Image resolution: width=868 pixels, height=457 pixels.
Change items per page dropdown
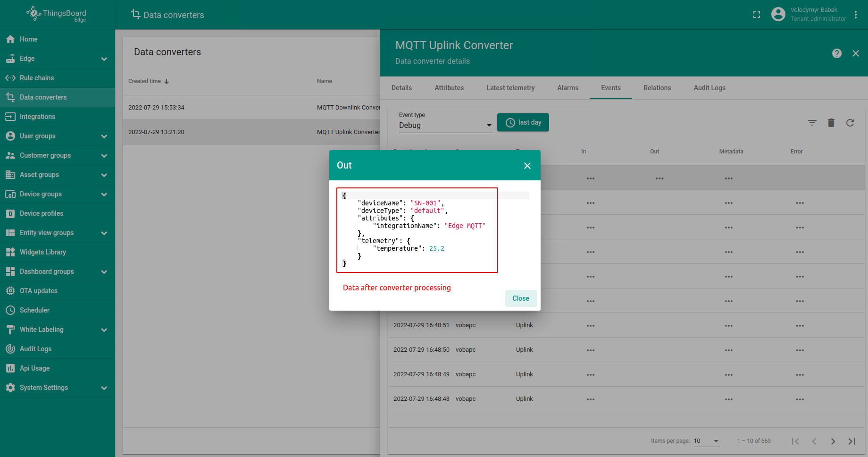707,441
